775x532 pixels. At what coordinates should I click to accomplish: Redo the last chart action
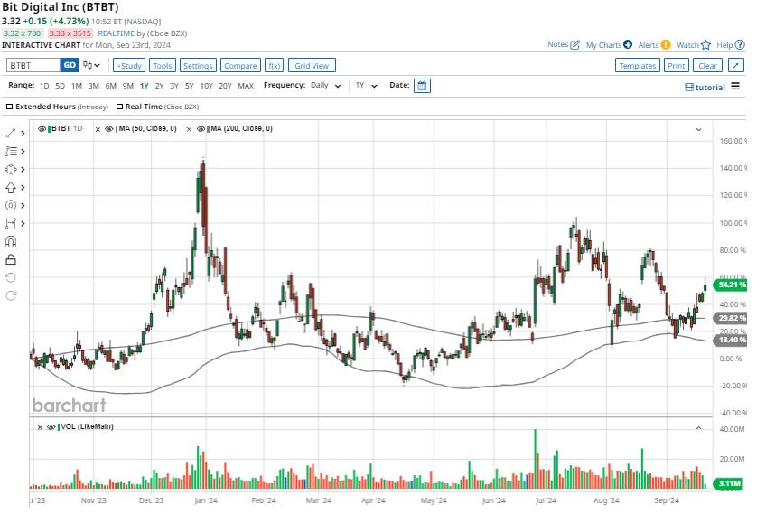(x=10, y=295)
